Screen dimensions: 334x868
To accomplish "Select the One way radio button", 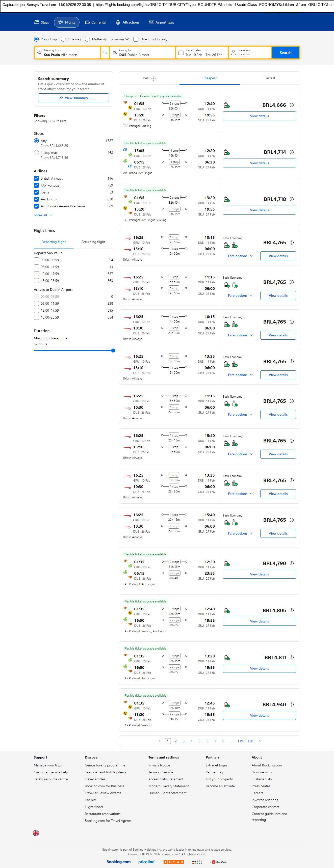I will 63,39.
